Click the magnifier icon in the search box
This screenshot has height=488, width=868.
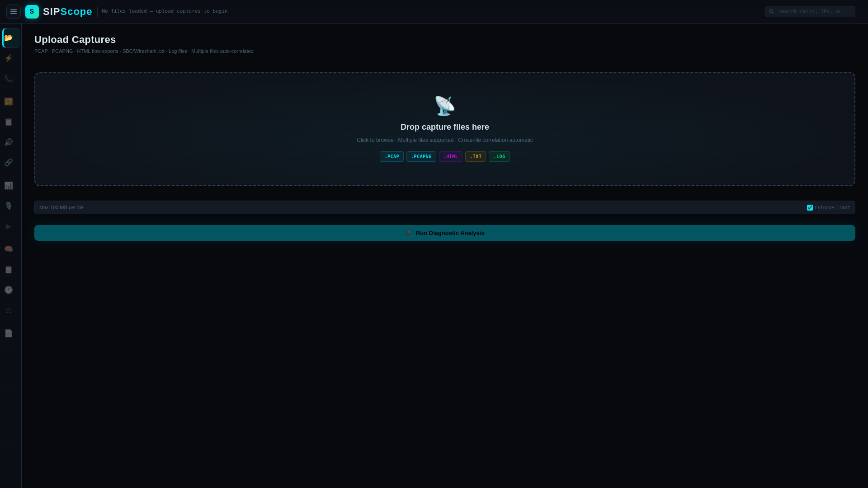click(x=771, y=12)
